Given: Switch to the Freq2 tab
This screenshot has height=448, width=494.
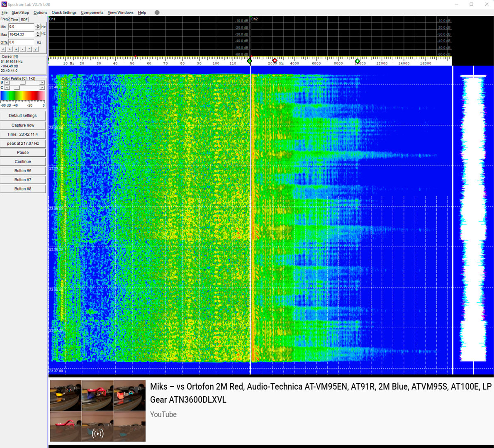Looking at the screenshot, I should pyautogui.click(x=5, y=19).
